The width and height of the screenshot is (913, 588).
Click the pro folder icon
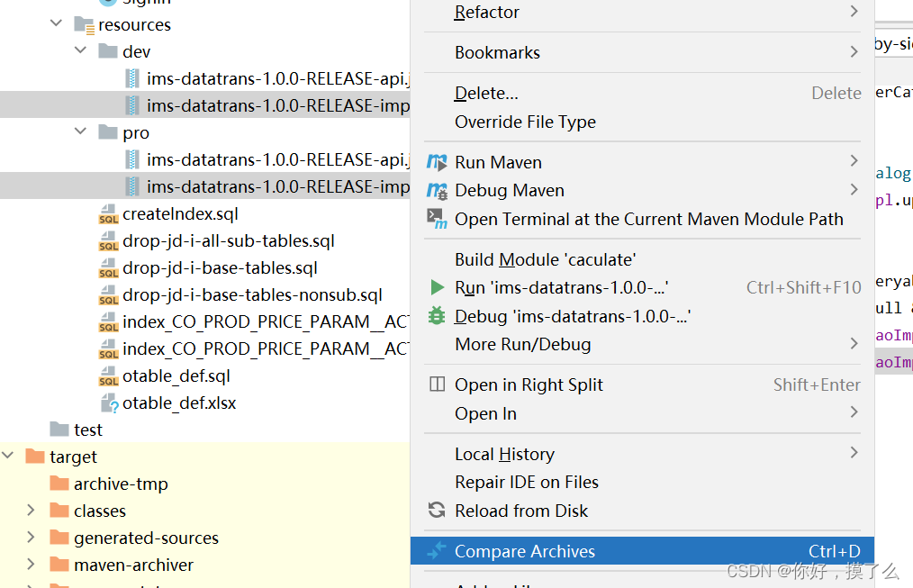pos(108,132)
